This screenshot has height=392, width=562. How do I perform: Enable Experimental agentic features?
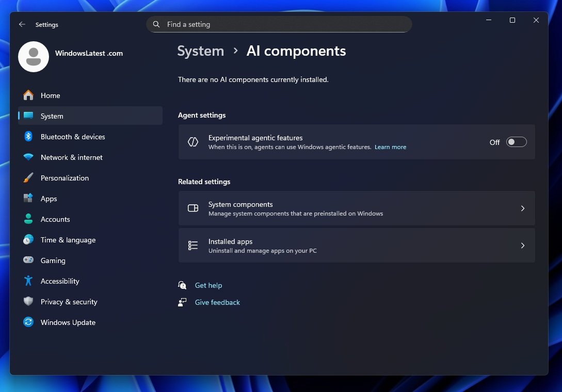click(516, 142)
